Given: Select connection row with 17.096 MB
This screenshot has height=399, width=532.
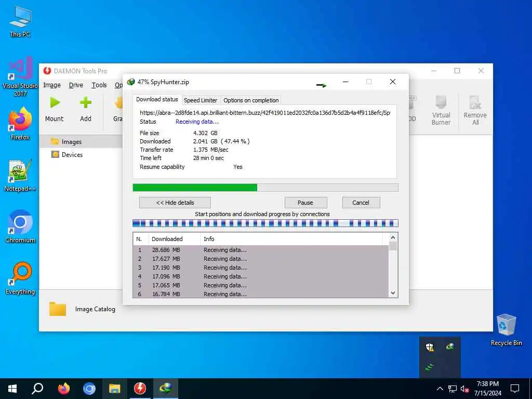Looking at the screenshot, I should click(x=261, y=276).
